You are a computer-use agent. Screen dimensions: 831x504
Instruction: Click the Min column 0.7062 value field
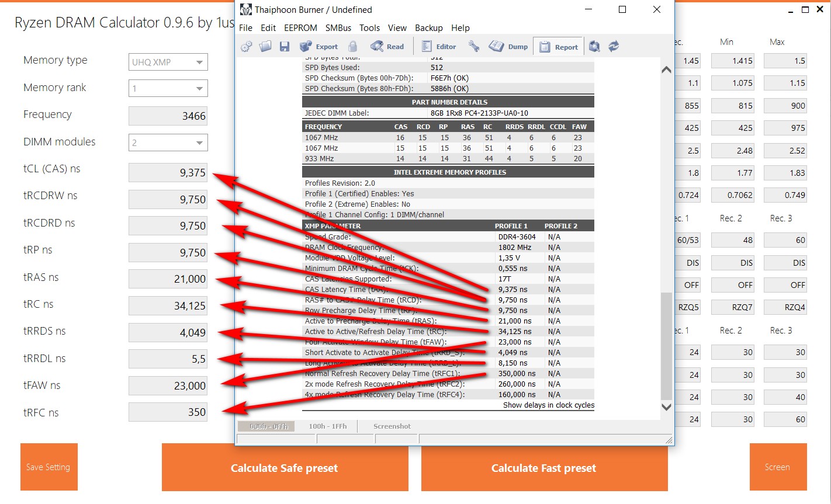(x=733, y=195)
